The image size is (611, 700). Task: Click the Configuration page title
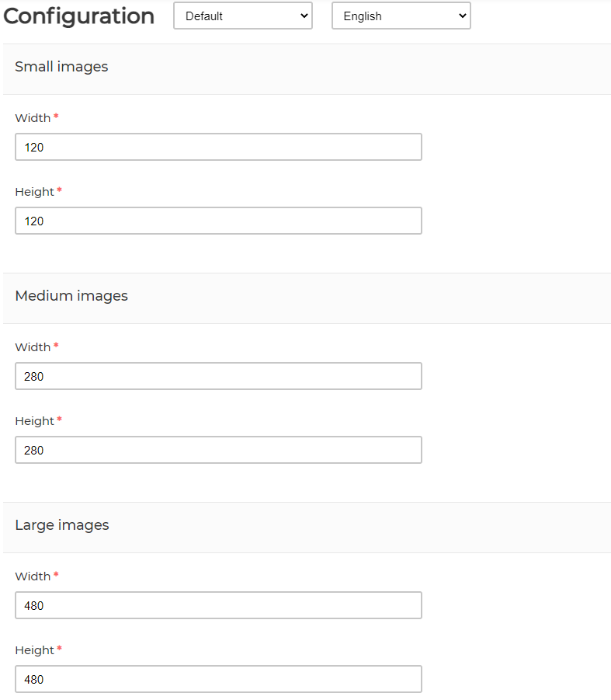(x=78, y=16)
